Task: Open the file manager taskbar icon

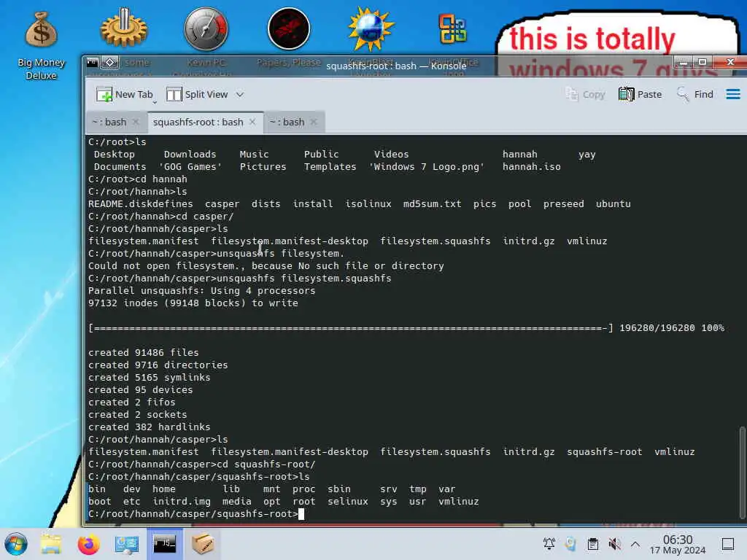Action: click(x=51, y=544)
